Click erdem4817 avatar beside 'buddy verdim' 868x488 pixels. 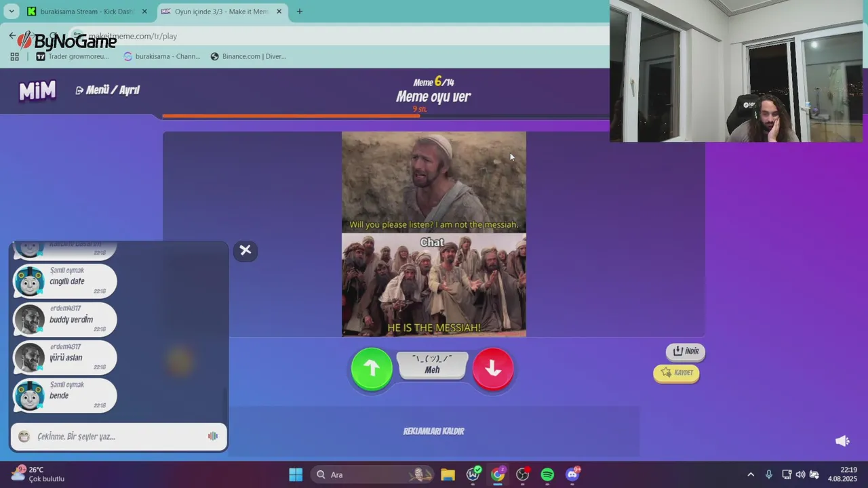point(30,319)
